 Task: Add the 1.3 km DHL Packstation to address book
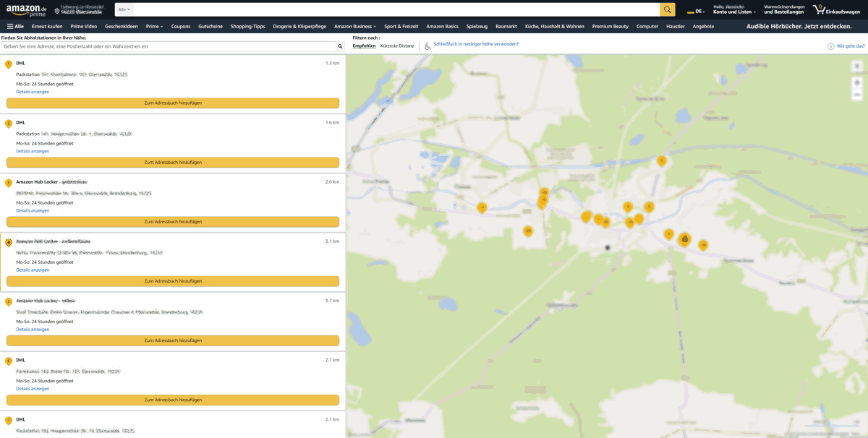coord(173,103)
